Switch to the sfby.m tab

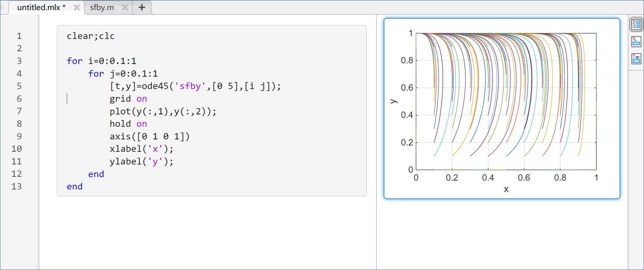[x=102, y=7]
